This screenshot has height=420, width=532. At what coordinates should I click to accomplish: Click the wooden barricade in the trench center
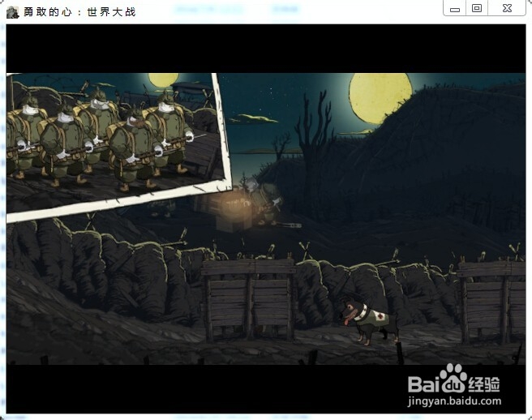click(x=248, y=298)
